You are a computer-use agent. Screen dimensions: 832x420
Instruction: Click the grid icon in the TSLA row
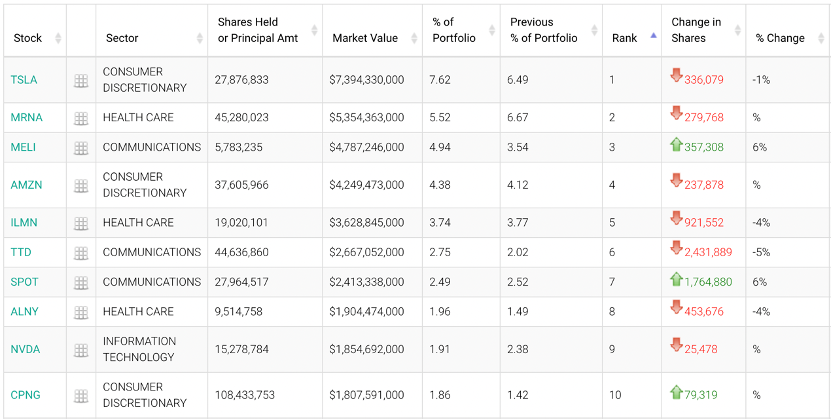[x=81, y=80]
